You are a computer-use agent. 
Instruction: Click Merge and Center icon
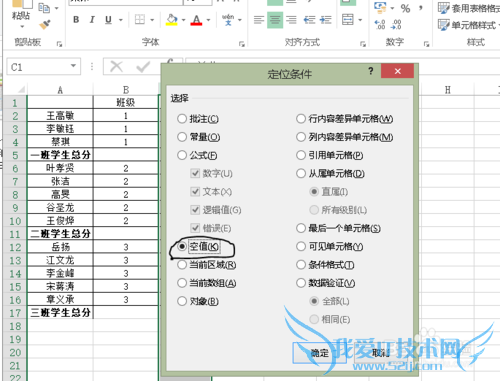pyautogui.click(x=348, y=20)
